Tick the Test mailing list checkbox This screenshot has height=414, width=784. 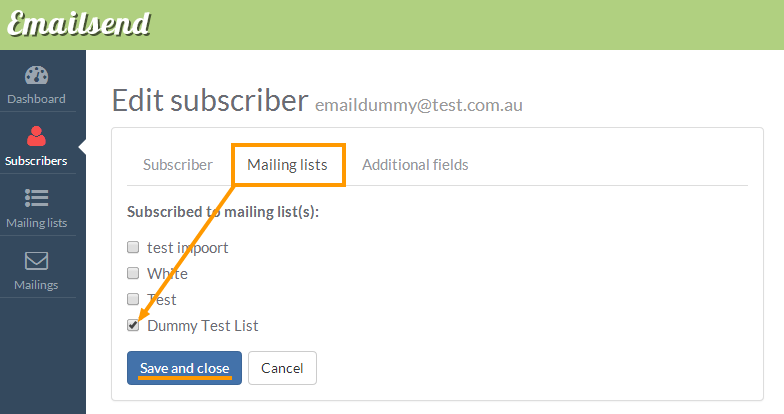click(133, 299)
